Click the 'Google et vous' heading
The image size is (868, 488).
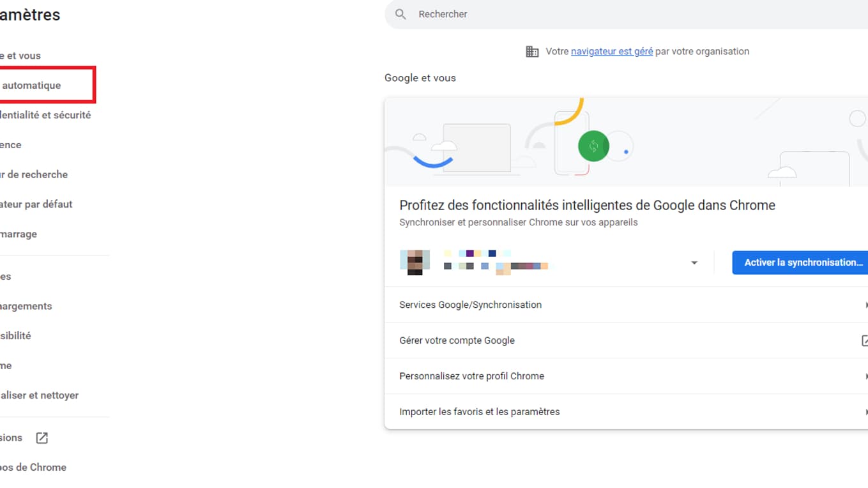point(420,78)
